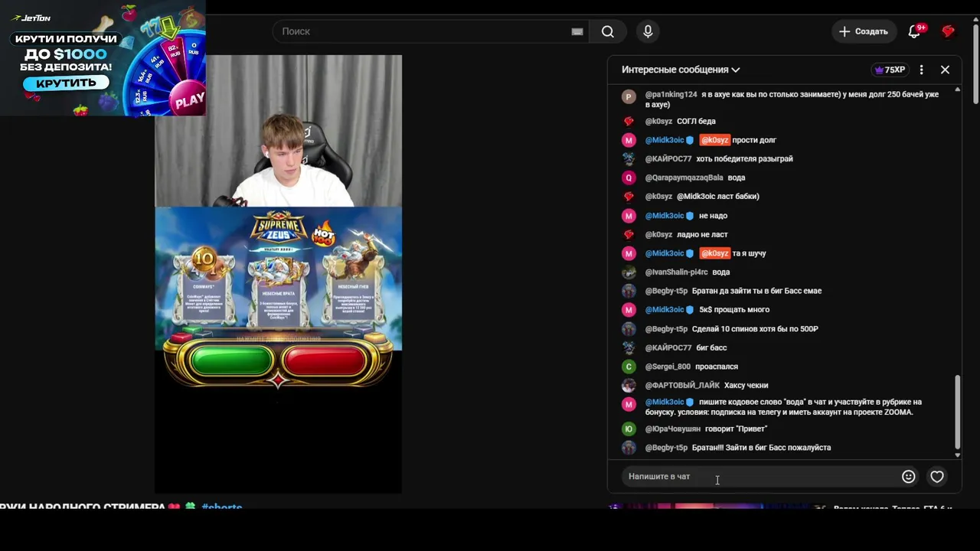
Task: Click the username @pa1nking124 in chat
Action: (x=671, y=95)
